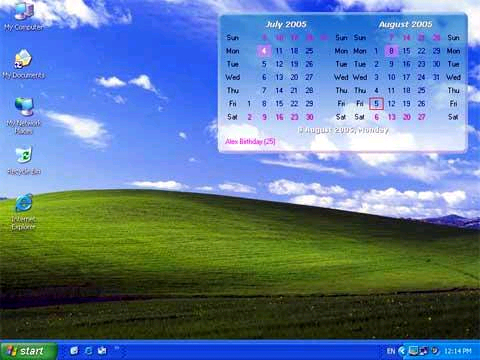Click the August 2005 month title

click(x=405, y=24)
